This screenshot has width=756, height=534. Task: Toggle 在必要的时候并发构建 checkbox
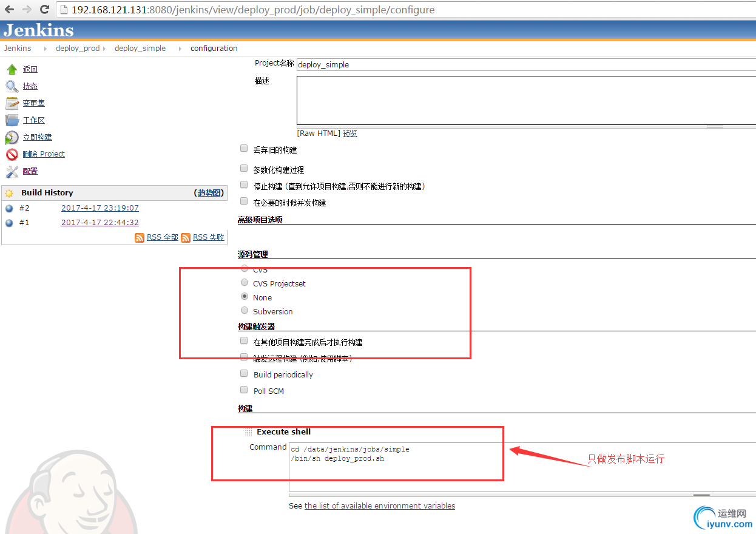[244, 201]
